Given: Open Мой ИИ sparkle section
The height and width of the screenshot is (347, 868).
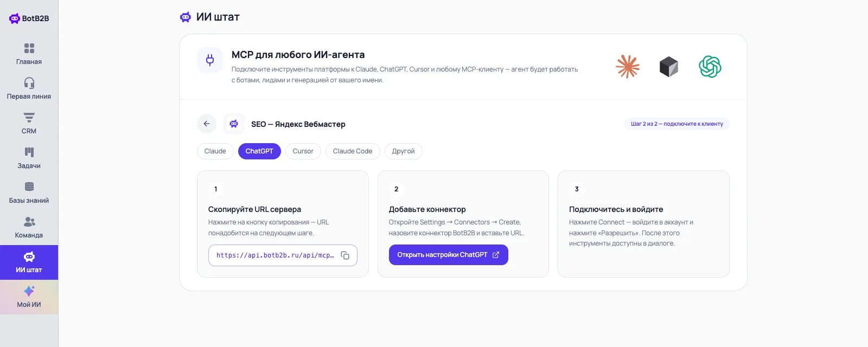Looking at the screenshot, I should [x=29, y=297].
